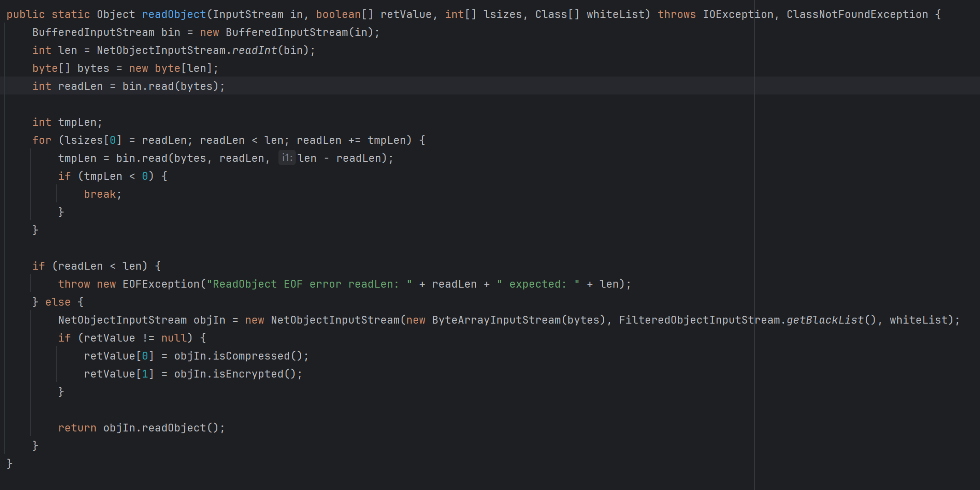Viewport: 980px width, 490px height.
Task: Click IOException in the throws clause
Action: pos(738,14)
